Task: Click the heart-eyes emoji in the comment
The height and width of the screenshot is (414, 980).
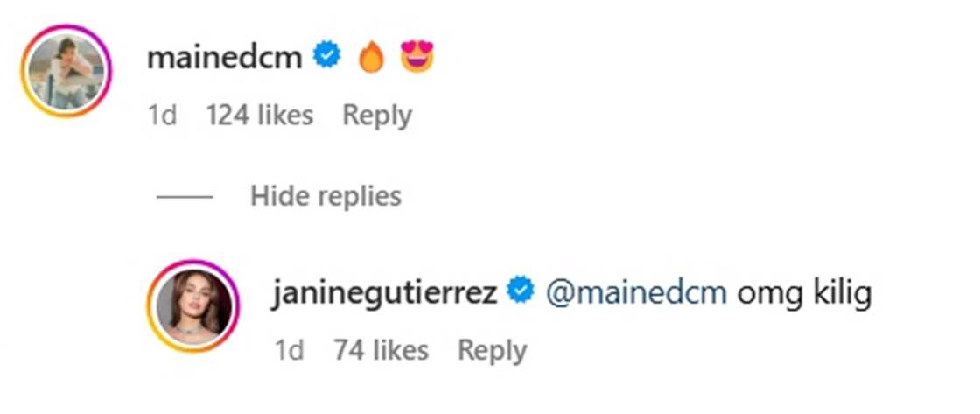Action: tap(416, 58)
